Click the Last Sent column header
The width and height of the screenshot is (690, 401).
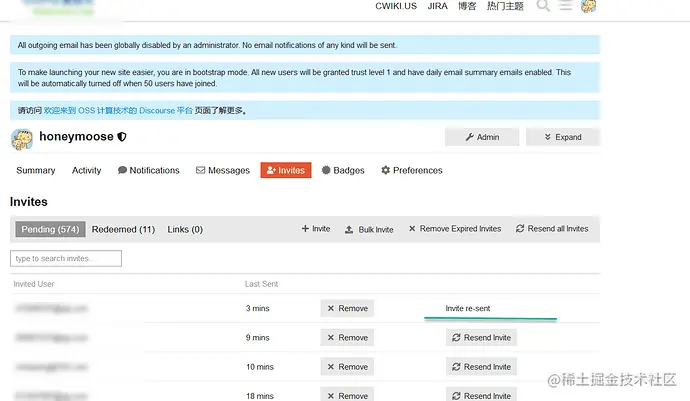click(261, 284)
